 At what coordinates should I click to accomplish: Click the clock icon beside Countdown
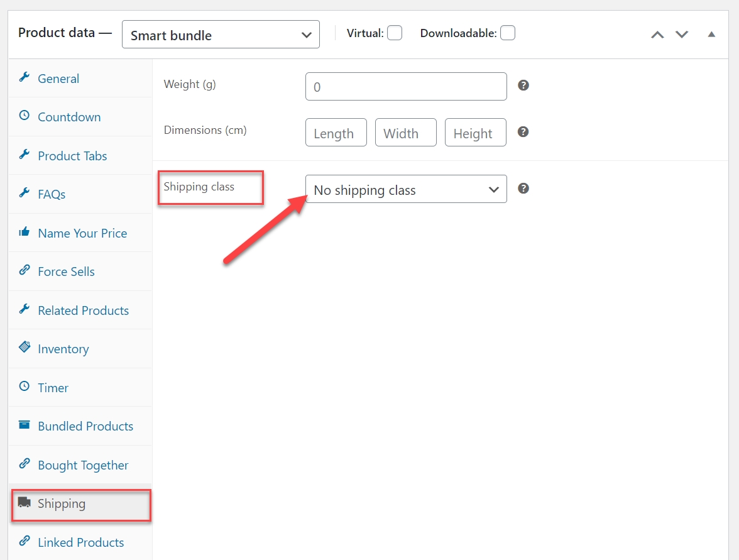(25, 116)
